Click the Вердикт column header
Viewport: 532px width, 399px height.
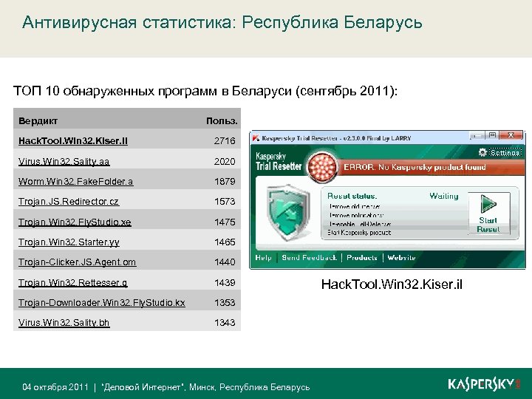[38, 121]
